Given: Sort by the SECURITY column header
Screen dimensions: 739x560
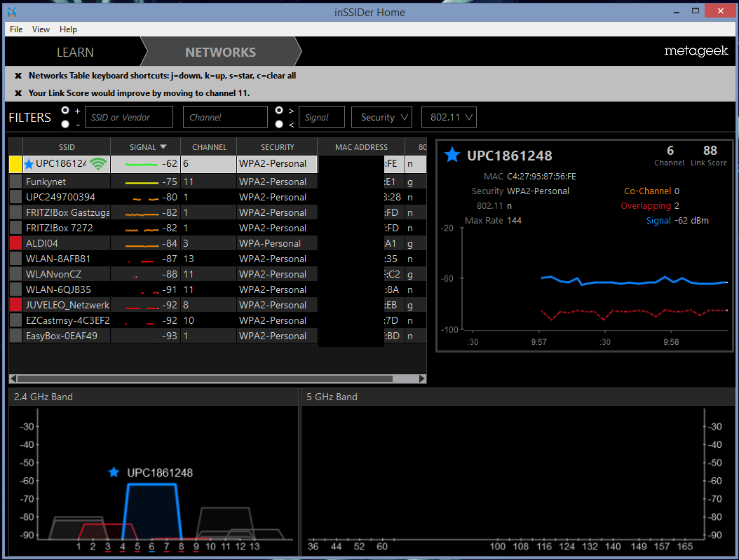Looking at the screenshot, I should 277,147.
